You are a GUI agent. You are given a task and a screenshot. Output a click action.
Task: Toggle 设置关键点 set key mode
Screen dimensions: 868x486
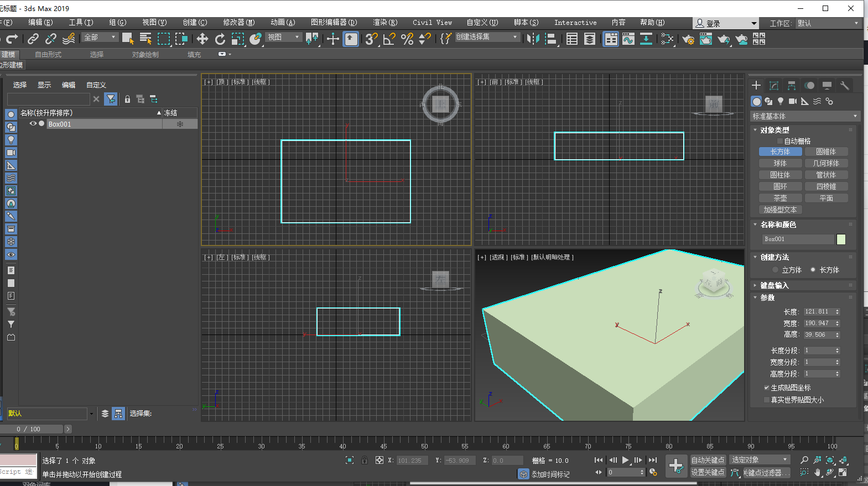pos(708,472)
